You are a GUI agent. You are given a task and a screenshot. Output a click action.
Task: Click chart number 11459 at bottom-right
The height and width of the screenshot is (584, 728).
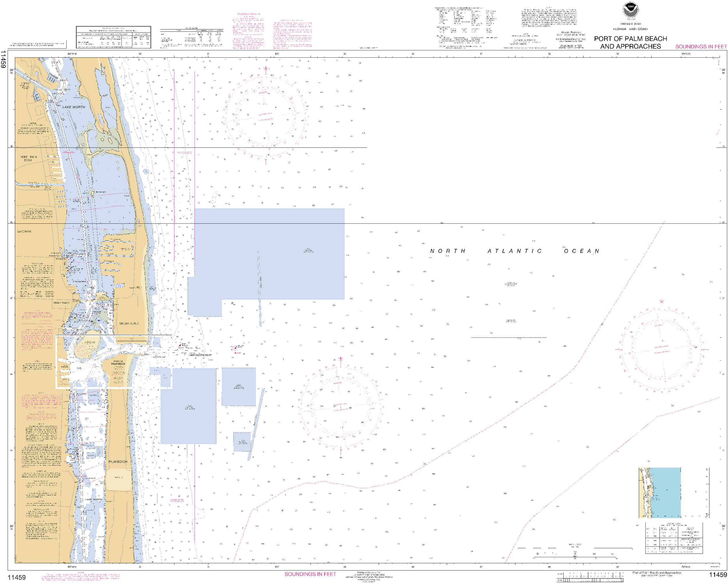point(718,575)
